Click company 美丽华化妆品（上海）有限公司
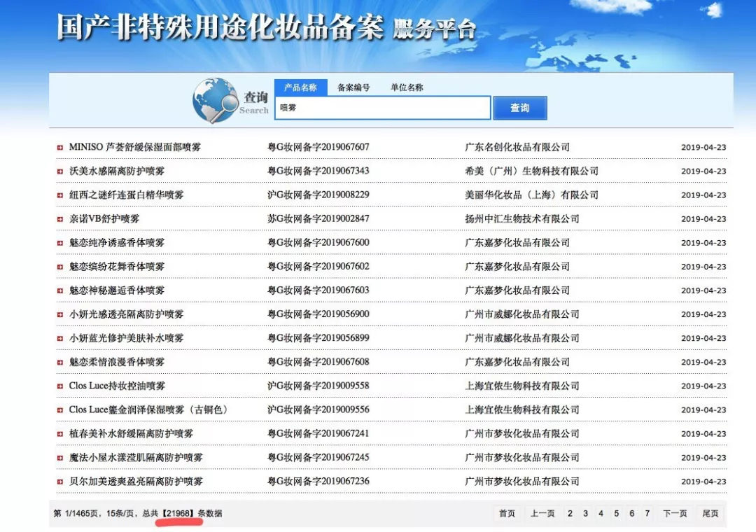The height and width of the screenshot is (532, 756). (x=532, y=195)
